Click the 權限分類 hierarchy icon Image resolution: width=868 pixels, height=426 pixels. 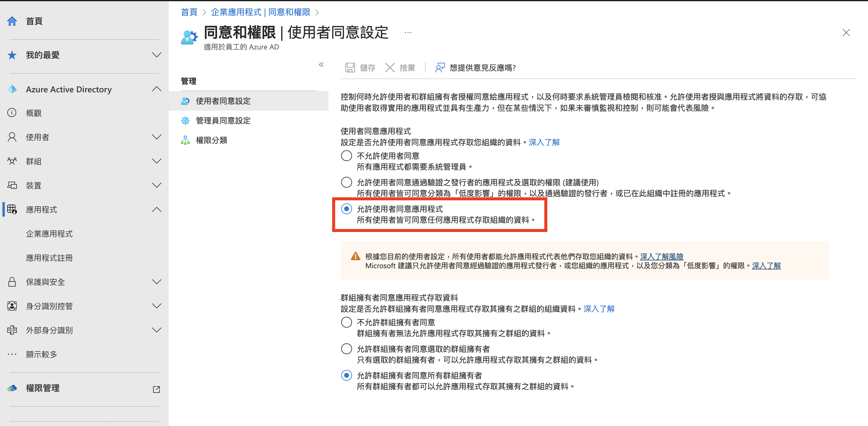pyautogui.click(x=185, y=140)
